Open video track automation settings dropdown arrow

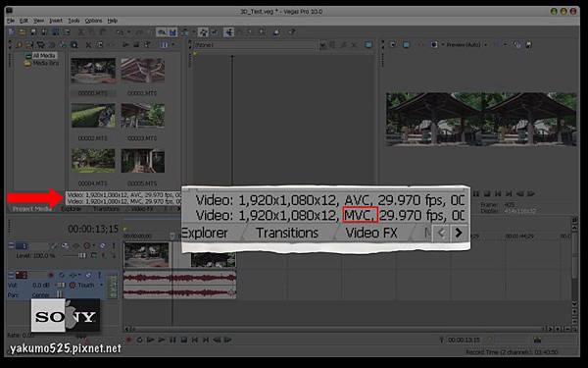click(x=93, y=246)
